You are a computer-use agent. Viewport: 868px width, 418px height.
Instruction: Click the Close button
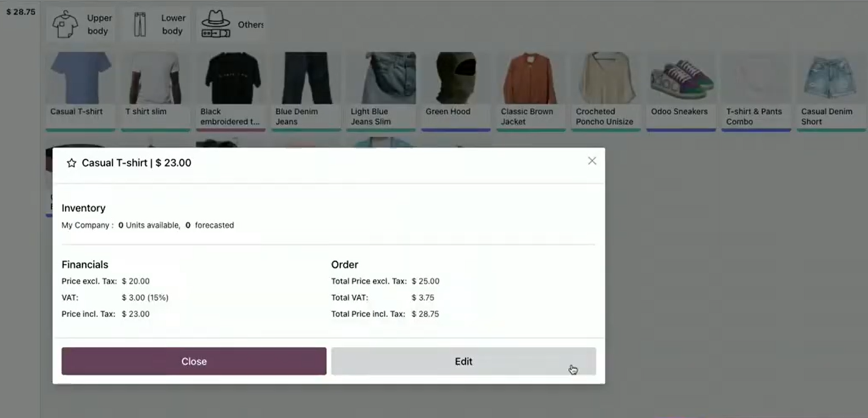[194, 361]
